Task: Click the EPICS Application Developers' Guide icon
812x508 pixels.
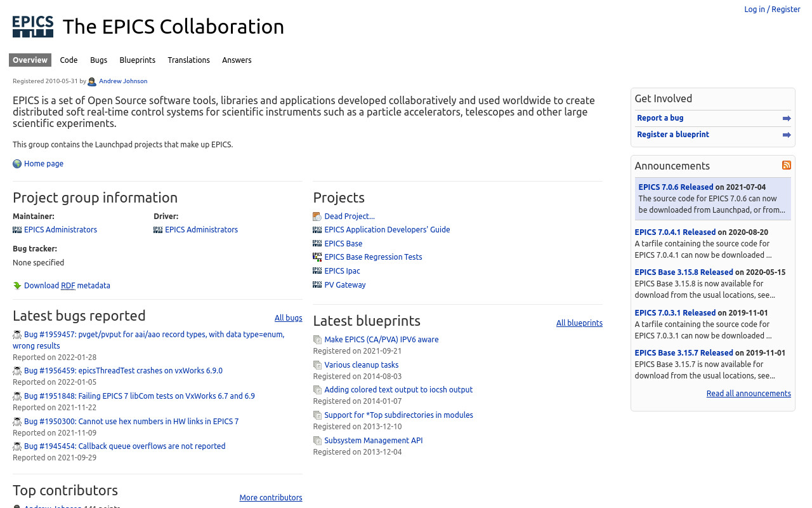Action: 317,230
